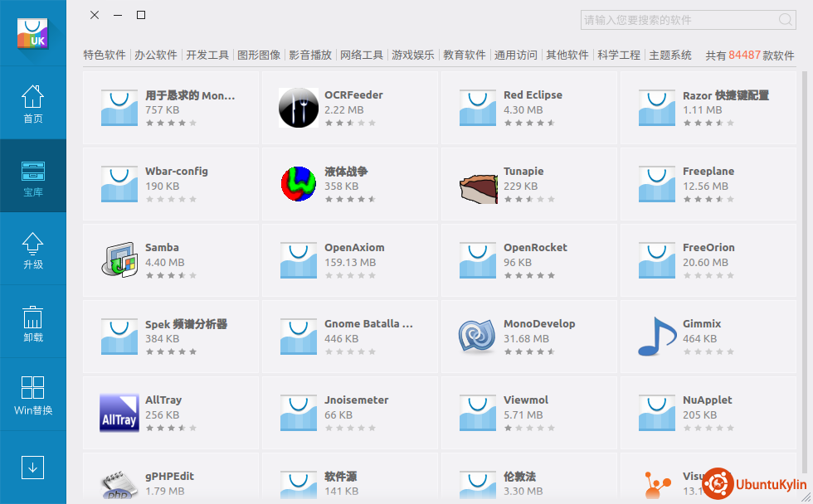Click the 256 KB size under AllTray
The height and width of the screenshot is (504, 813).
(x=163, y=415)
